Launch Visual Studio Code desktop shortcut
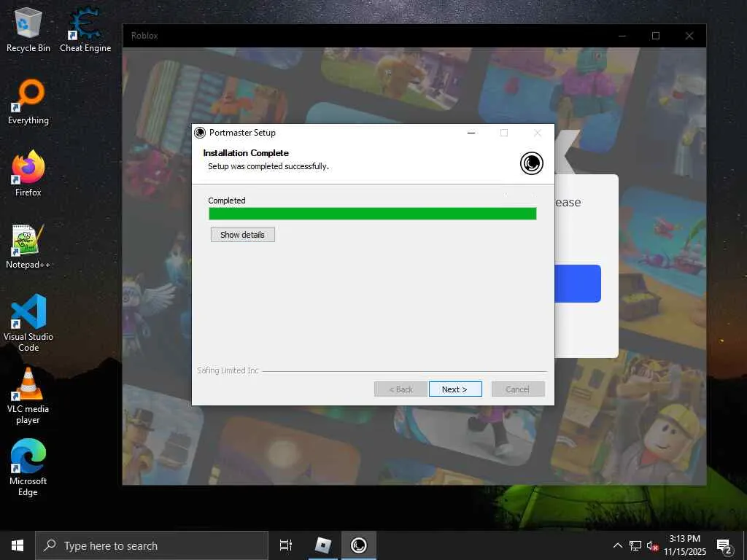The width and height of the screenshot is (747, 560). [x=28, y=323]
